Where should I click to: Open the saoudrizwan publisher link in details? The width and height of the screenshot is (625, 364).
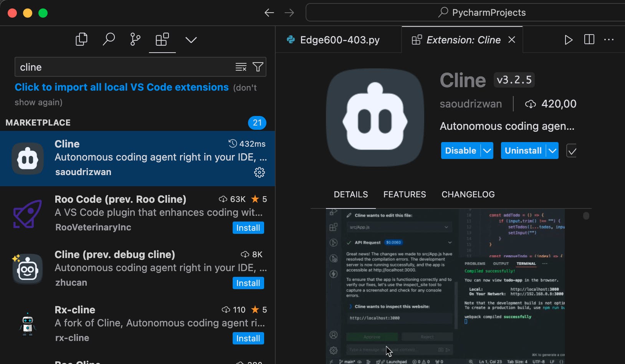(471, 104)
